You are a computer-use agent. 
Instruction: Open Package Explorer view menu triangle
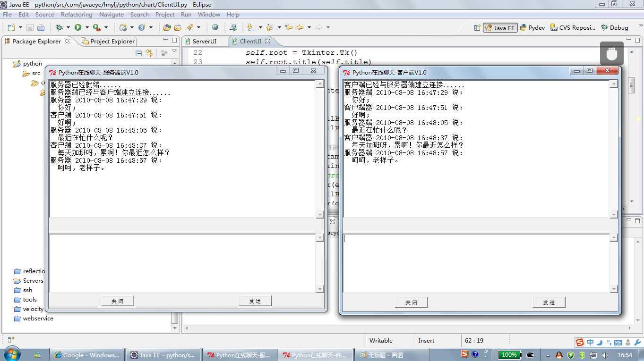tap(174, 52)
